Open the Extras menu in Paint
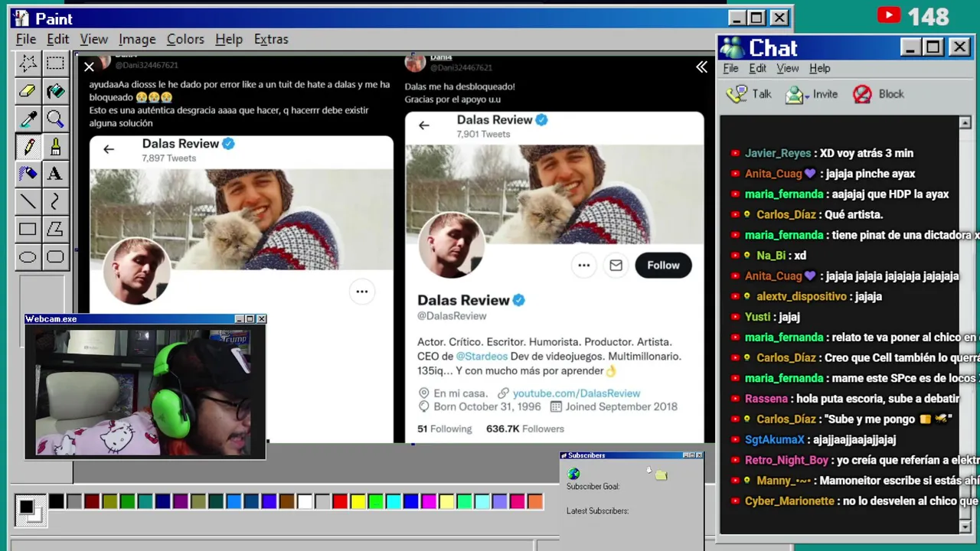 click(271, 39)
